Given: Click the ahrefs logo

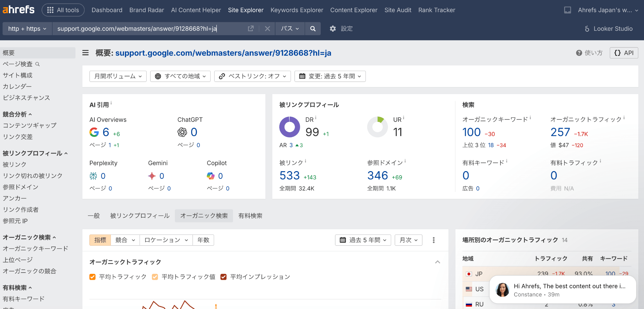Looking at the screenshot, I should click(18, 9).
